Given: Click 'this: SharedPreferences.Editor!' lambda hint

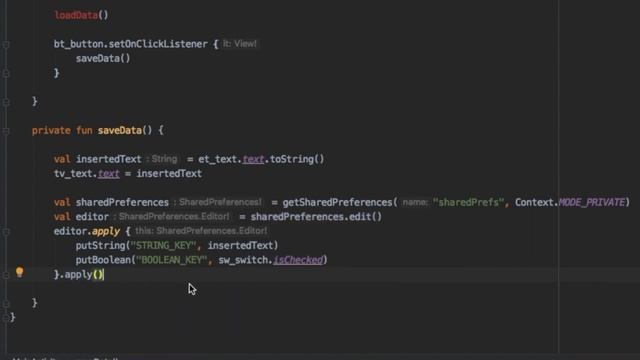Looking at the screenshot, I should [201, 231].
